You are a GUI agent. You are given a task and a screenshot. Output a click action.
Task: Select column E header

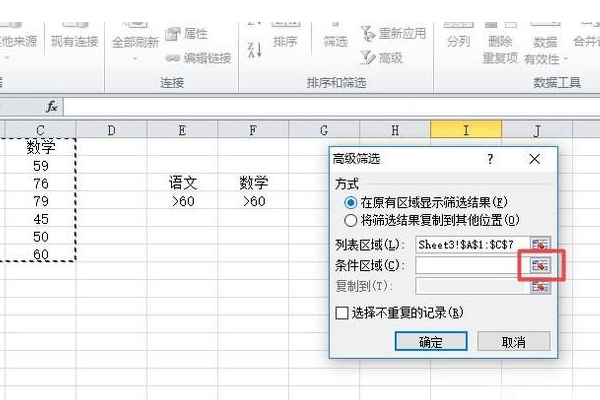click(x=182, y=130)
